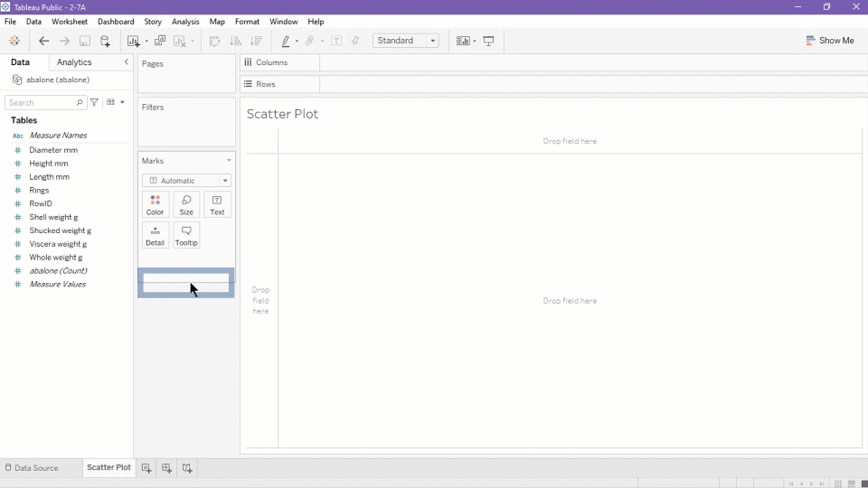This screenshot has height=488, width=868.
Task: Click the New Worksheet toolbar icon
Action: pos(134,41)
